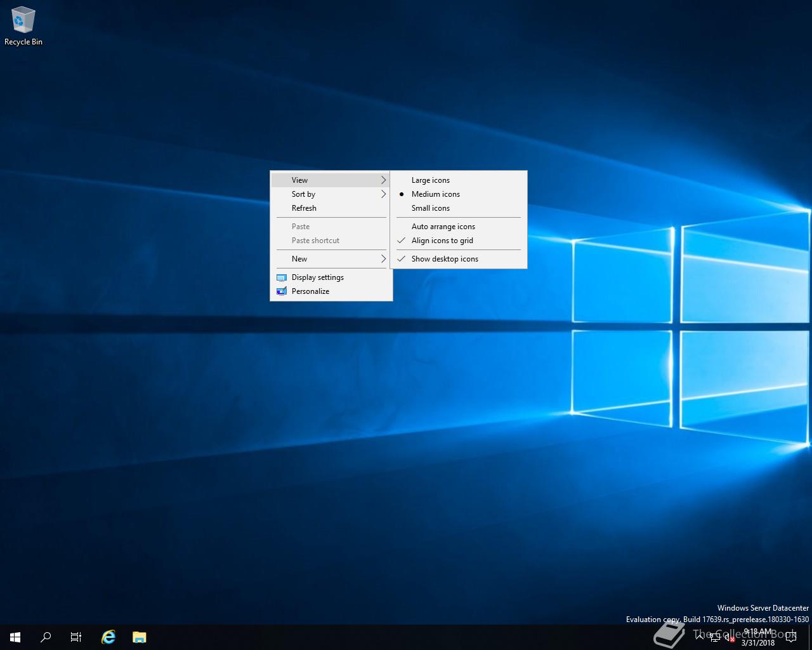This screenshot has width=812, height=650.
Task: Open Task View on the taskbar
Action: click(76, 637)
